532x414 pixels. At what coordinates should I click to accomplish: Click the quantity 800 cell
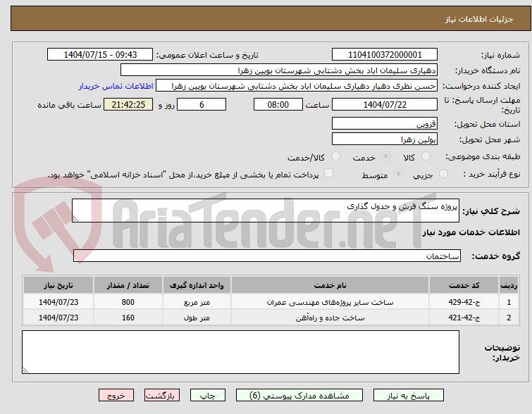[128, 302]
